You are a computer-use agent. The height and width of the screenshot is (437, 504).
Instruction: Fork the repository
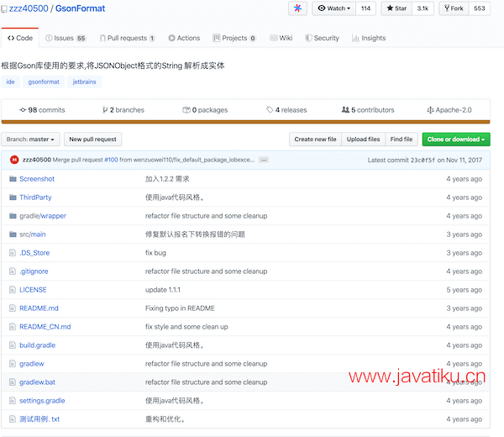pyautogui.click(x=454, y=8)
